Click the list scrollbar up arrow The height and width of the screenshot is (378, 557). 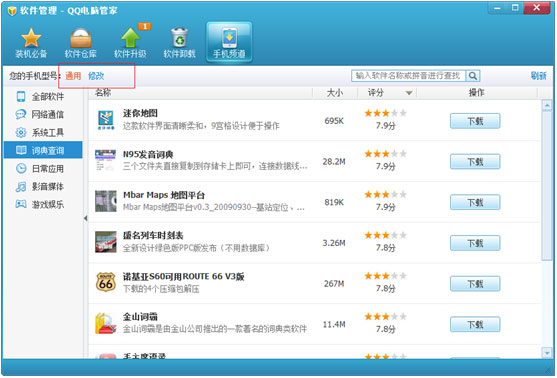click(546, 105)
